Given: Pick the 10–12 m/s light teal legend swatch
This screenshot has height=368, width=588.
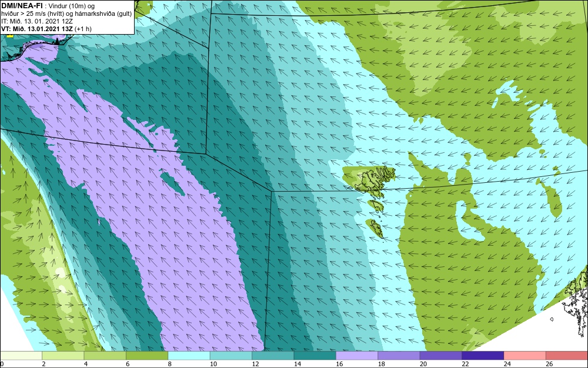Looking at the screenshot, I should tap(231, 356).
